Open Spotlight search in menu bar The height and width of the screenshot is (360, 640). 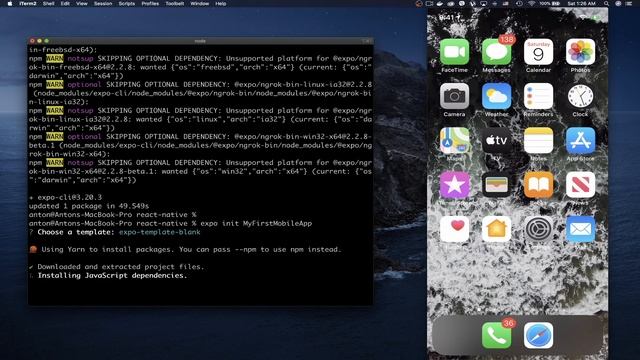coord(607,3)
